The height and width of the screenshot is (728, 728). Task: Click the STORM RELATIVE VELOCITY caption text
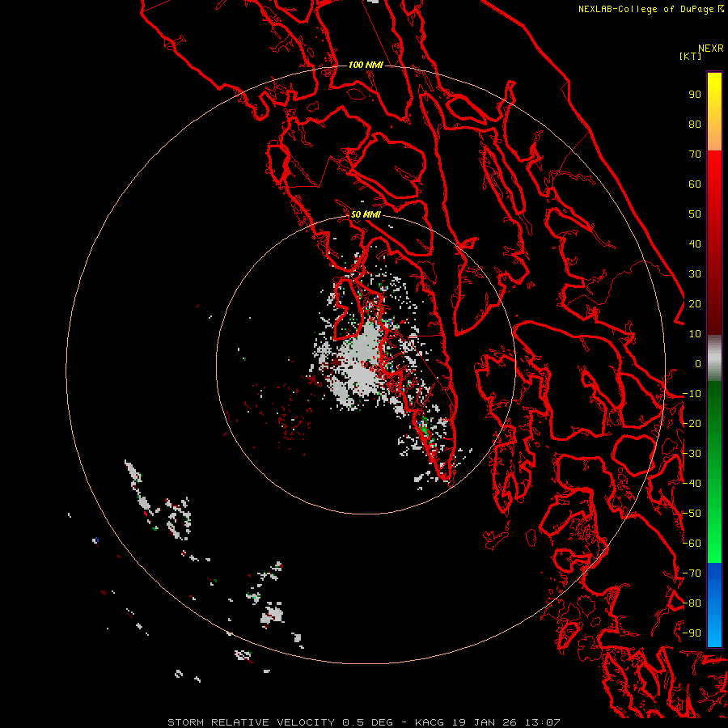tap(251, 722)
